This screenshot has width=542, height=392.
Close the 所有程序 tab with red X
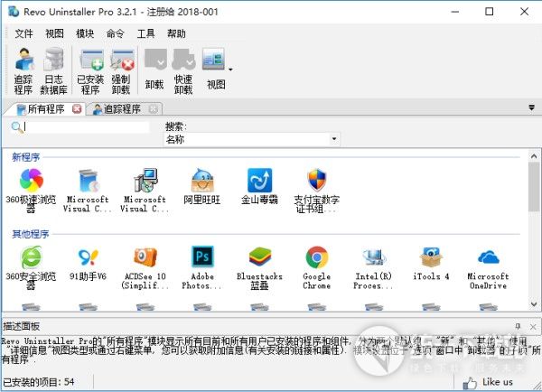[x=77, y=109]
